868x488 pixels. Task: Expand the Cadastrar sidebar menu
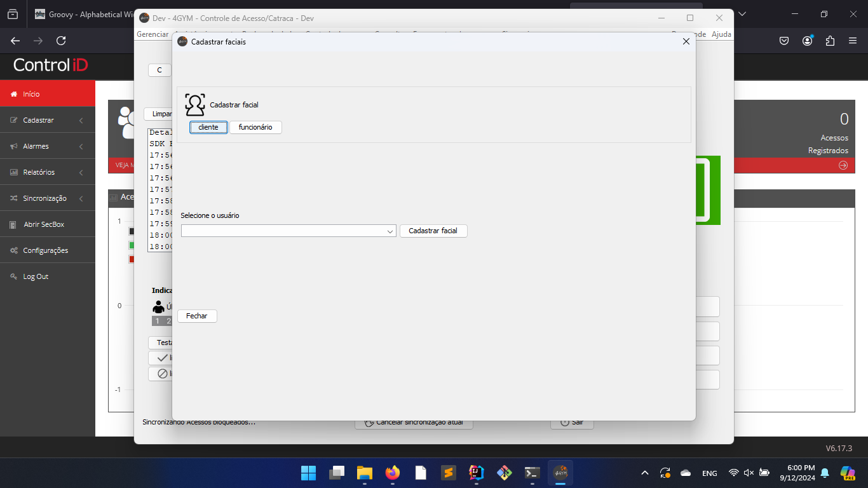[38, 120]
